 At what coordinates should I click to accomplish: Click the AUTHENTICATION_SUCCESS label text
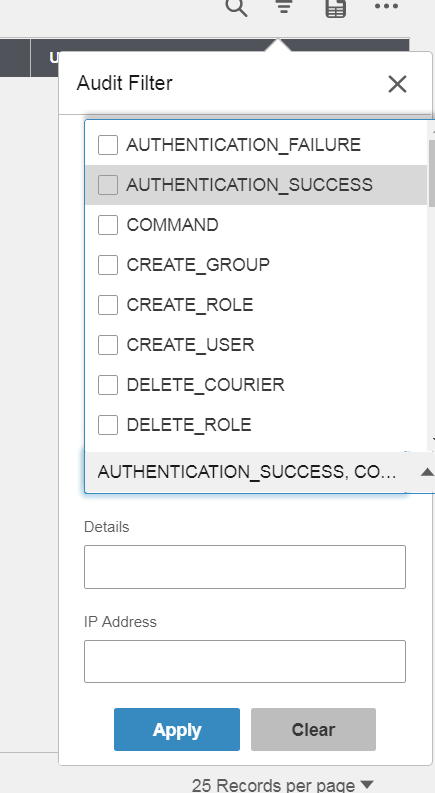(x=249, y=185)
